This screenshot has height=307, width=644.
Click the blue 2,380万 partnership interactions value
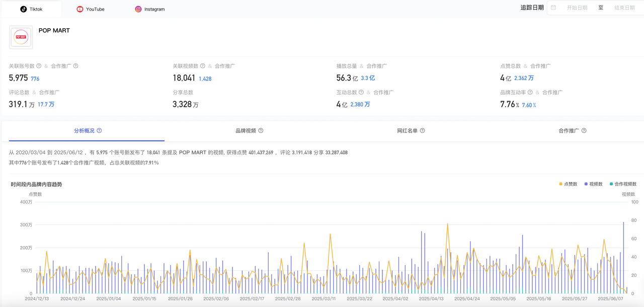(360, 104)
